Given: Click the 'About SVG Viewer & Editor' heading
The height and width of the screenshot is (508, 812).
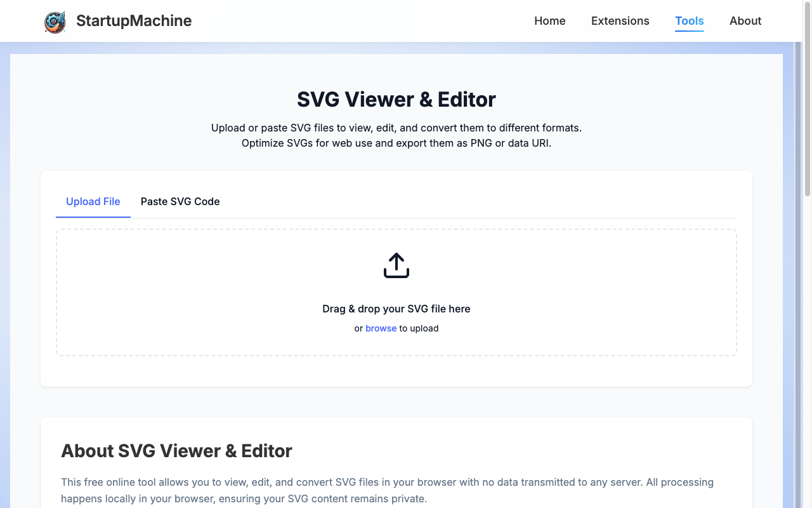Looking at the screenshot, I should [176, 451].
